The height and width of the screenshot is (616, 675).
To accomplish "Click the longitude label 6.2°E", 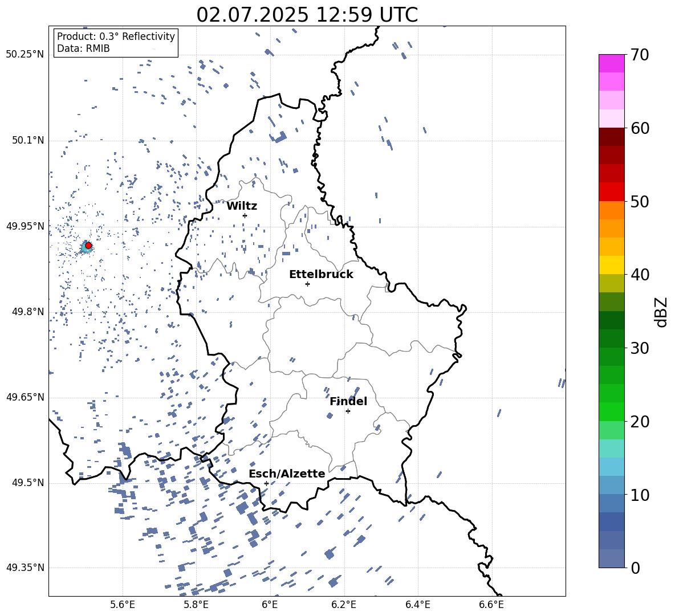I will point(344,605).
